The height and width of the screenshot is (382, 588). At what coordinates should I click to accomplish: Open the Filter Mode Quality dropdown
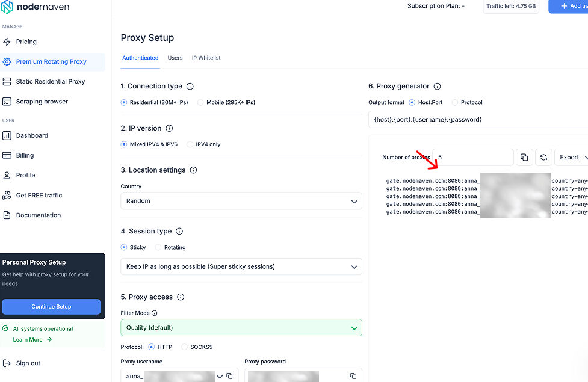click(x=354, y=327)
